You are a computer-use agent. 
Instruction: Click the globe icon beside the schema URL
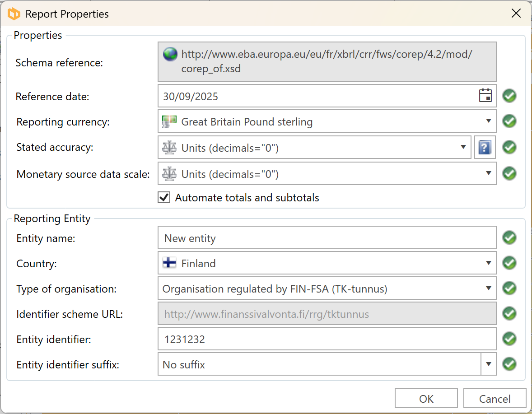[x=170, y=54]
